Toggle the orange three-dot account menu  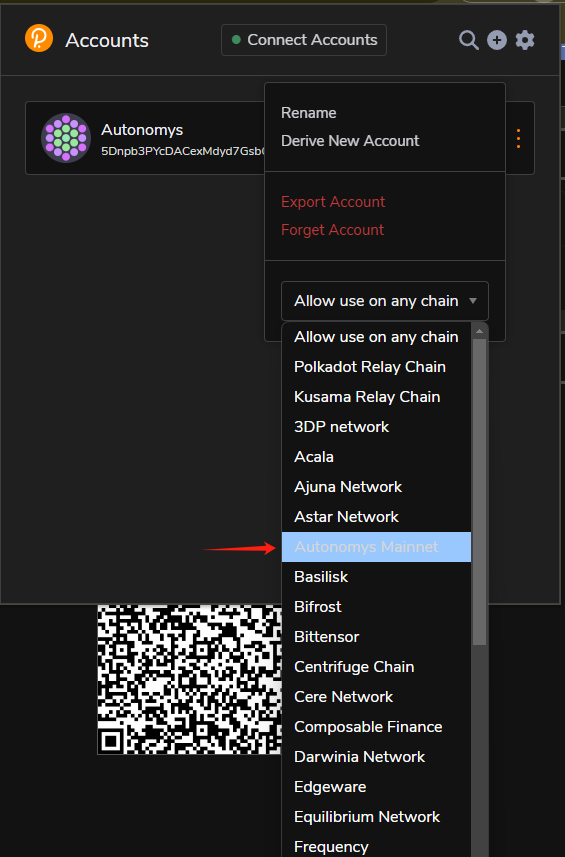click(x=518, y=138)
